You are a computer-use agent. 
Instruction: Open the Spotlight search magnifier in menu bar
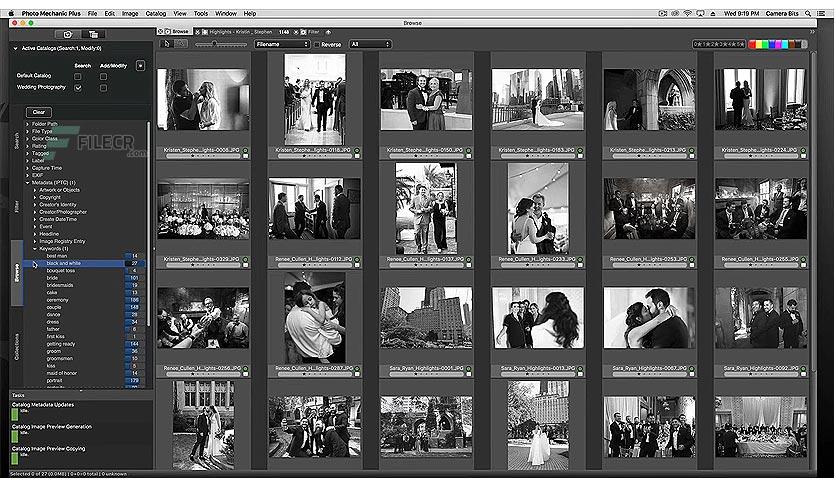click(808, 13)
